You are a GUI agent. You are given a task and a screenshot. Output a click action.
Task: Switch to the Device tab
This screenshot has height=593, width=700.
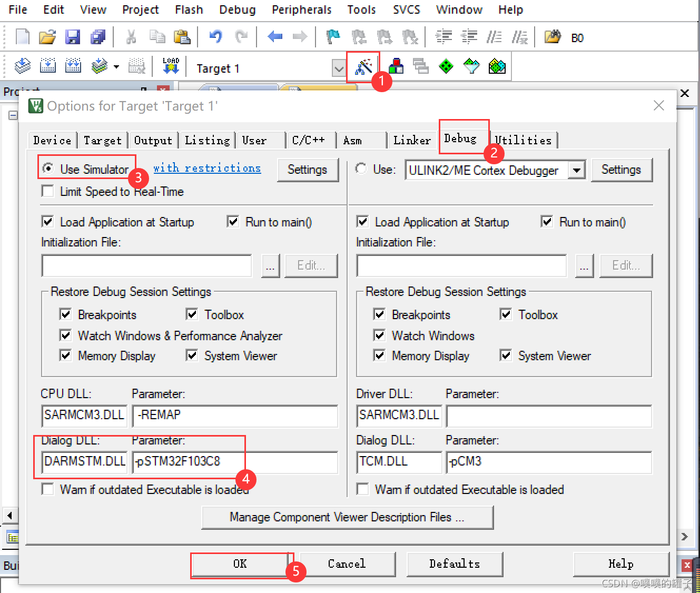(x=52, y=140)
